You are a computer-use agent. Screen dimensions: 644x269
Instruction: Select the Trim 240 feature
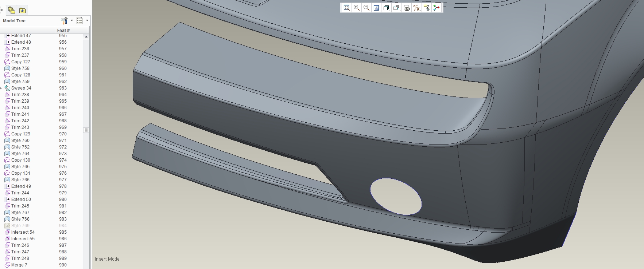pyautogui.click(x=20, y=108)
